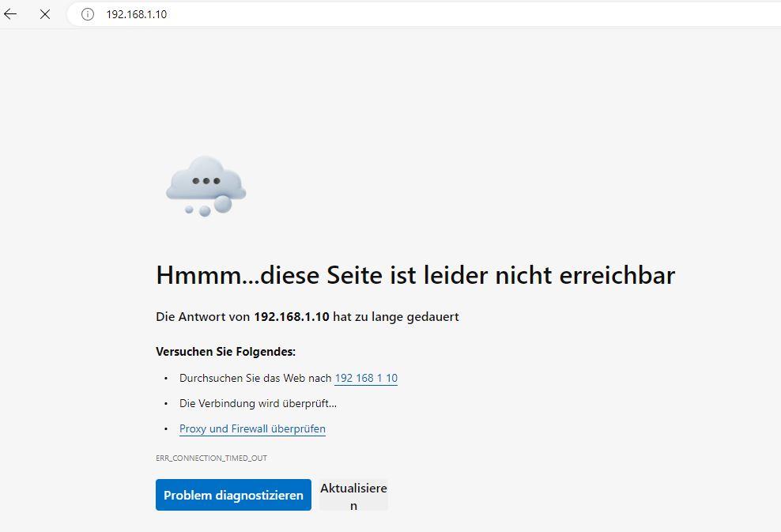Viewport: 781px width, 532px height.
Task: Click the bullet point before the Proxy link
Action: click(x=166, y=429)
